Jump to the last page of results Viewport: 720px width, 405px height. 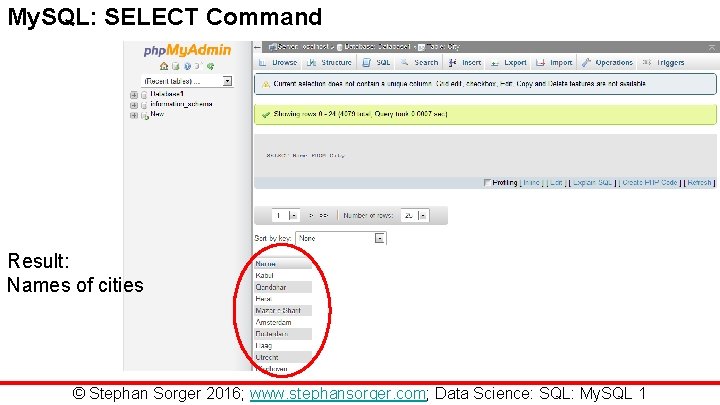point(324,215)
